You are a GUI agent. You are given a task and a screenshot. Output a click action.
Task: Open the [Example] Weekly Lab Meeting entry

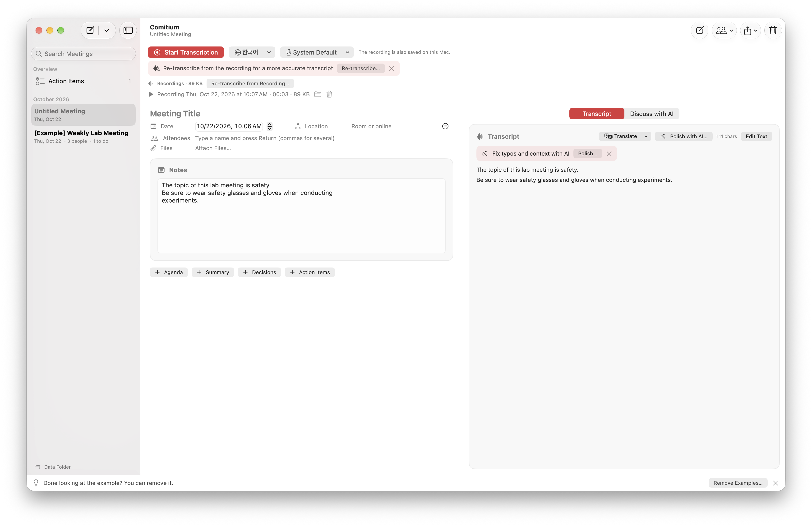pos(83,136)
